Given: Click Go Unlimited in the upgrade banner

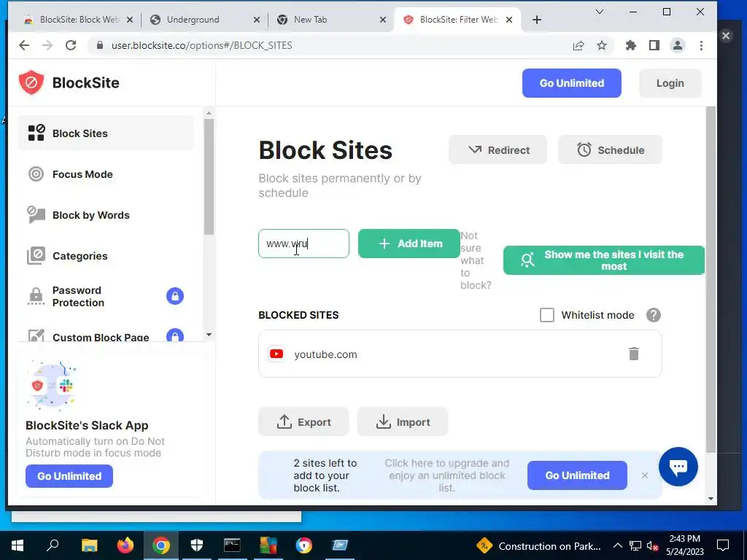Looking at the screenshot, I should (577, 475).
